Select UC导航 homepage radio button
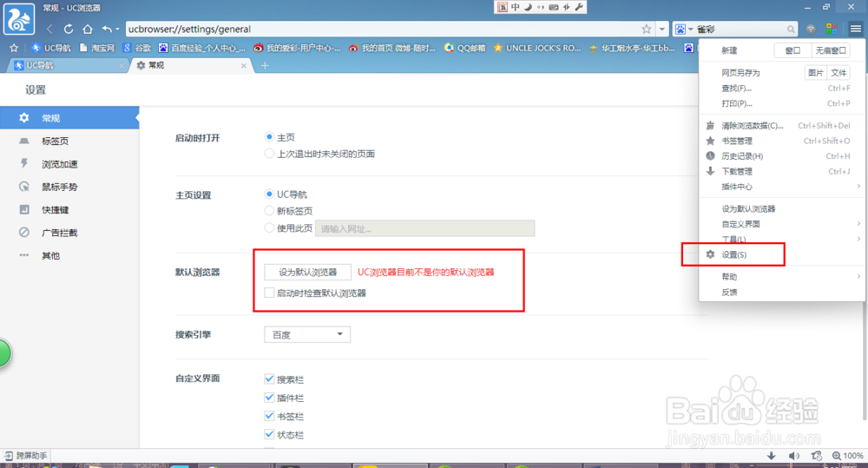 pos(269,194)
